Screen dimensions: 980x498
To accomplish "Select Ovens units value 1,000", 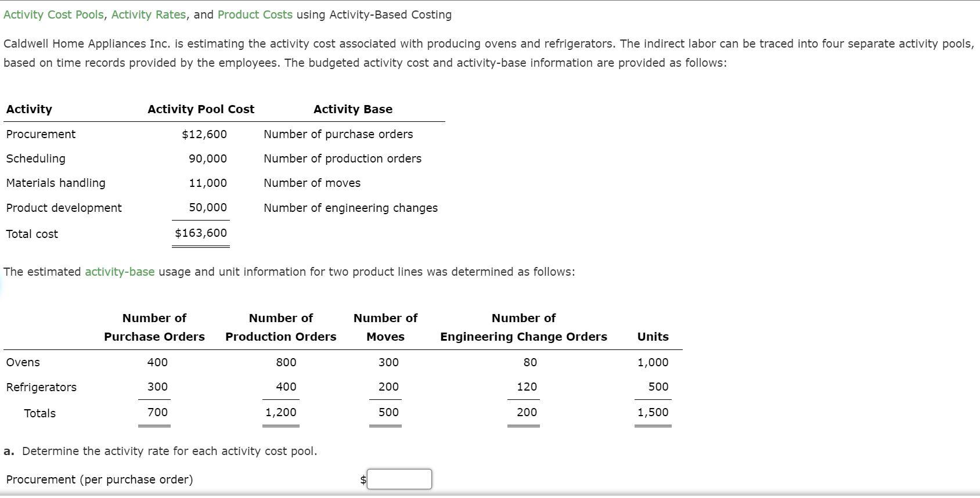I will click(x=653, y=362).
